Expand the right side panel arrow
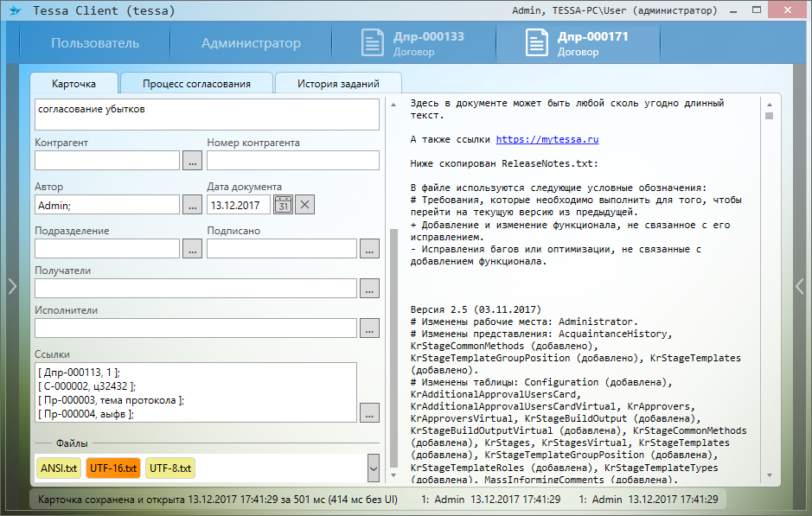The height and width of the screenshot is (516, 812). pos(800,286)
